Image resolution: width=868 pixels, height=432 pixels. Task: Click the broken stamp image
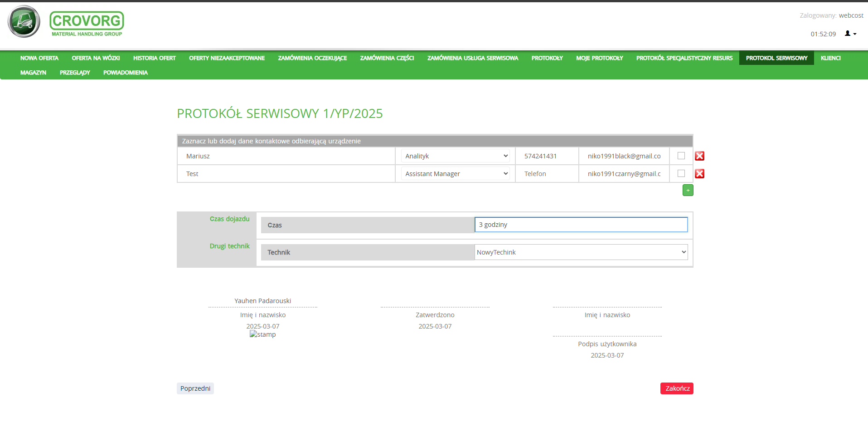click(262, 334)
